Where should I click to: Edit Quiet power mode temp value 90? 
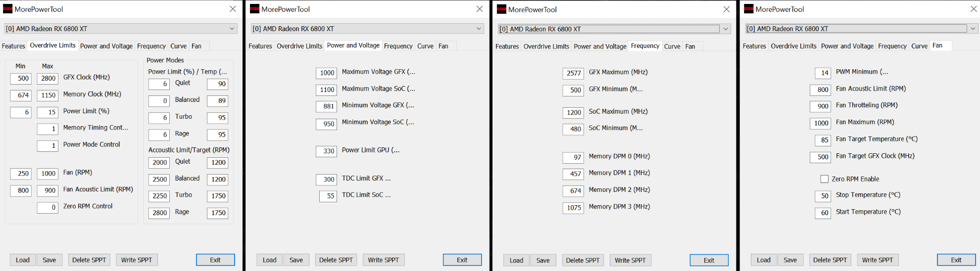pos(217,84)
